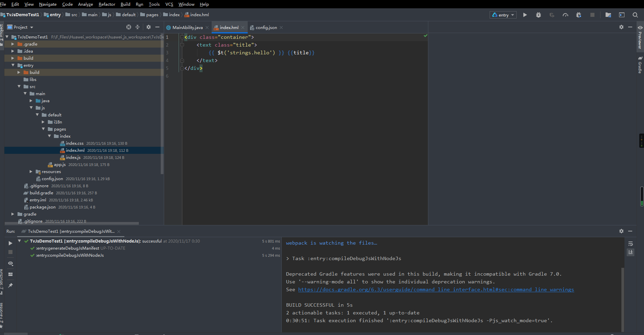Open the Gradle docs link in console
The height and width of the screenshot is (335, 644).
[x=436, y=289]
